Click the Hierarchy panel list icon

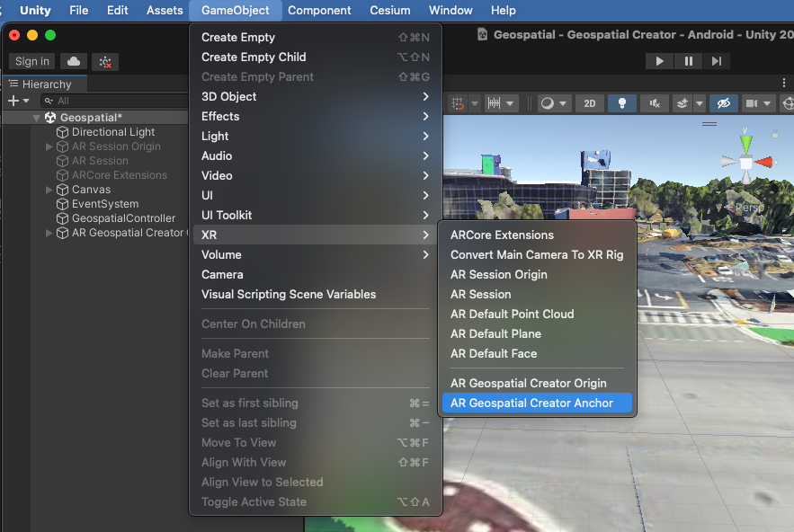click(x=13, y=84)
